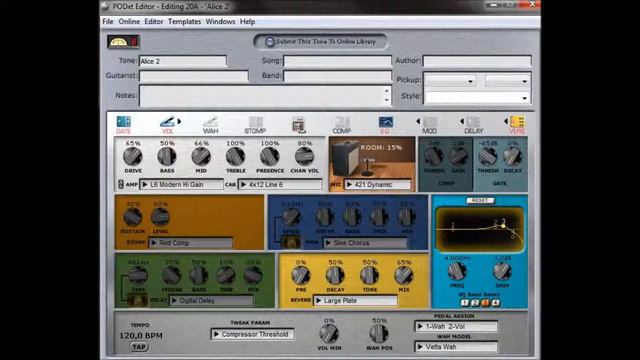Open the Help menu

tap(247, 22)
